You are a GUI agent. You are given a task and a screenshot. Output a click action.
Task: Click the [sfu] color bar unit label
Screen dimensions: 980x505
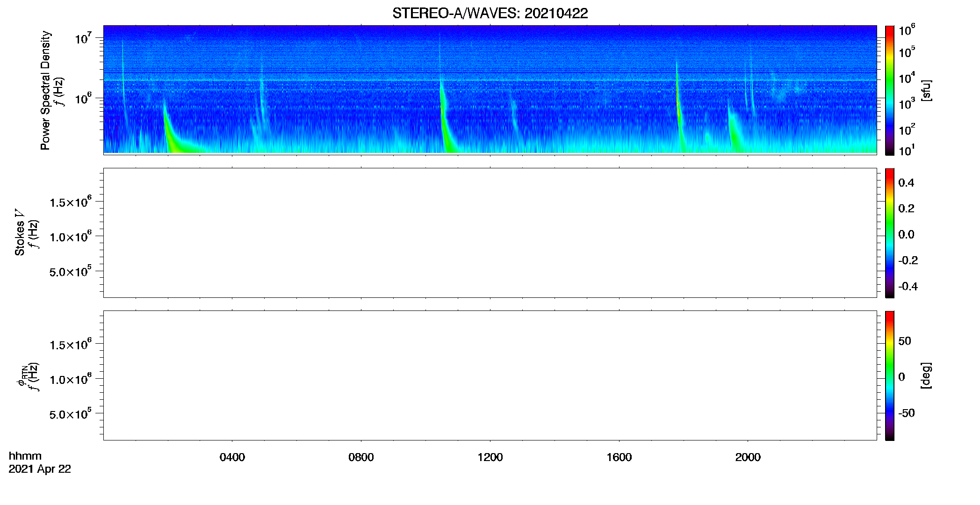[926, 90]
